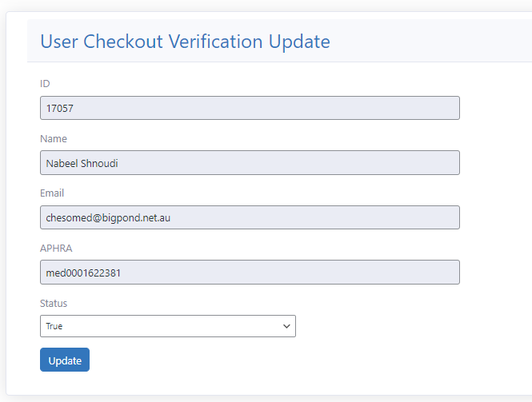Click the ID input field

250,109
